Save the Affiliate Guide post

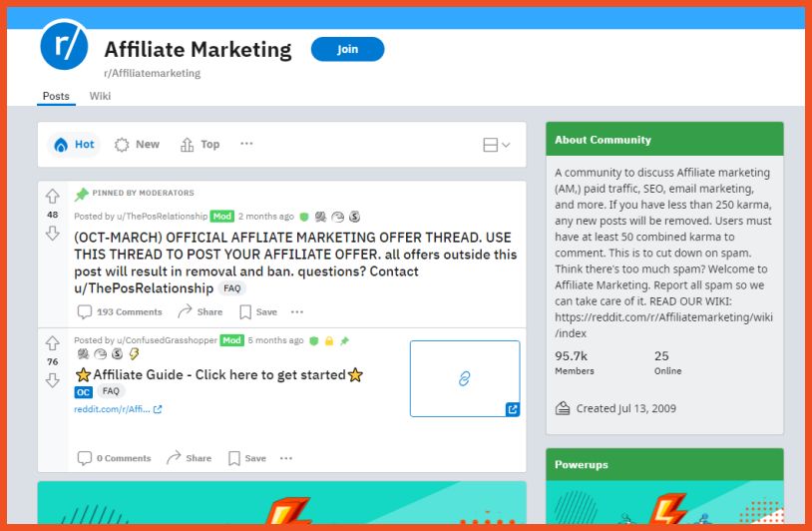pos(247,458)
